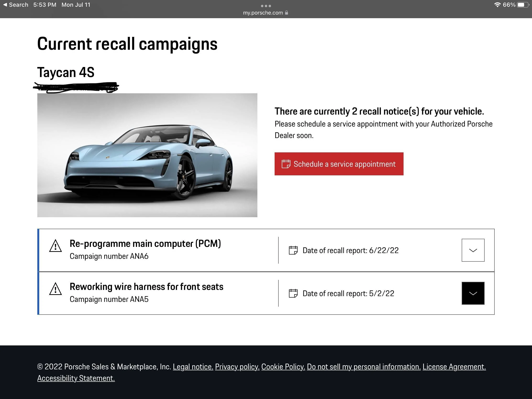This screenshot has height=399, width=532.
Task: Click calendar icon next to 5/2/22 date
Action: [293, 293]
